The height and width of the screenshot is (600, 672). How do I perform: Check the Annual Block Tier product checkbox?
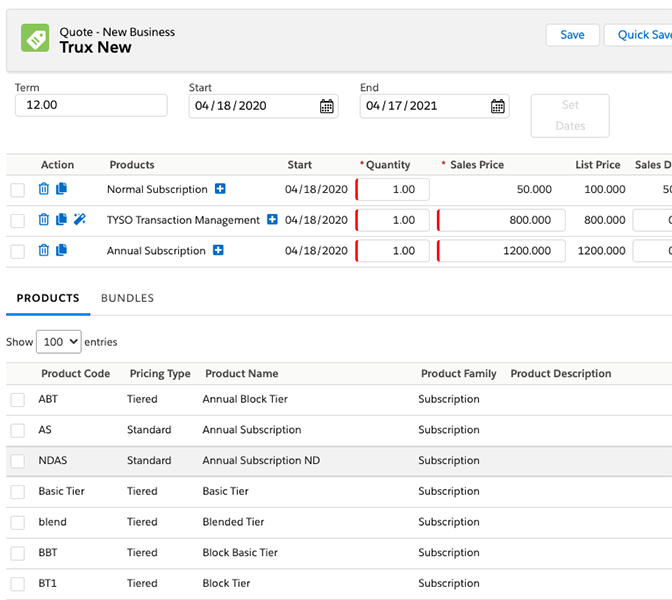point(18,400)
